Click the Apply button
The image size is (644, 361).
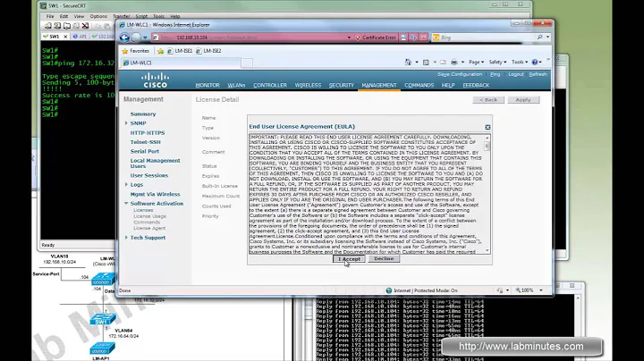[x=523, y=100]
